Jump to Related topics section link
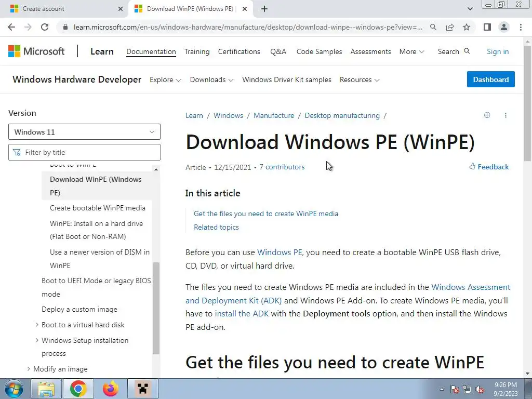532x399 pixels. click(x=216, y=228)
